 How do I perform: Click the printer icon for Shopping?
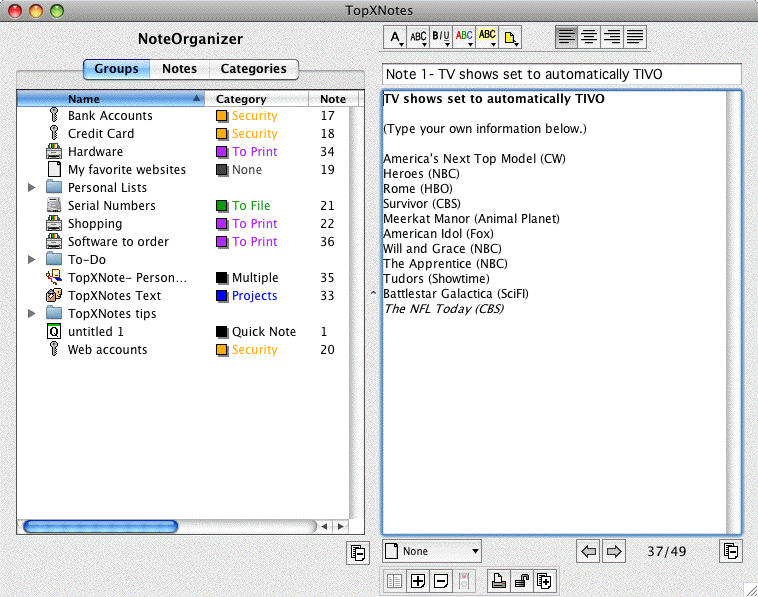coord(54,223)
